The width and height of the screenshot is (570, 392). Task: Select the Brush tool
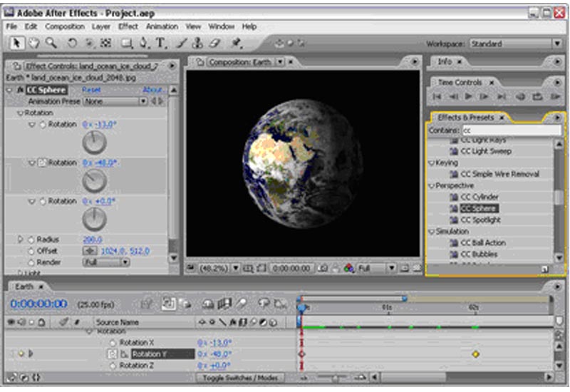(182, 43)
